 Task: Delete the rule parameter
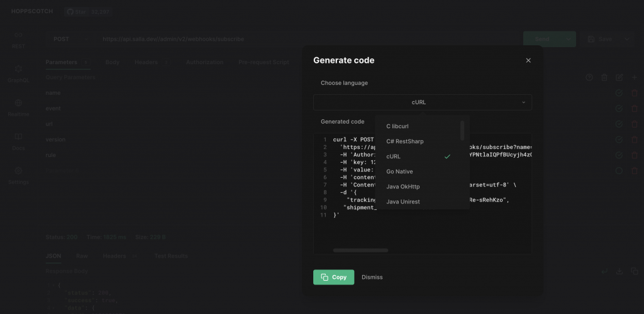(x=635, y=155)
